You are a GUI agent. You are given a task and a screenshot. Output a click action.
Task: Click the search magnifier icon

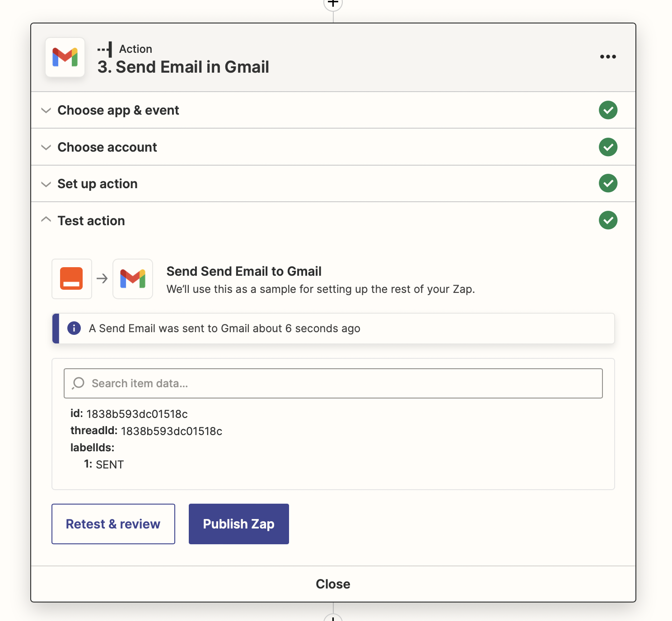point(79,383)
